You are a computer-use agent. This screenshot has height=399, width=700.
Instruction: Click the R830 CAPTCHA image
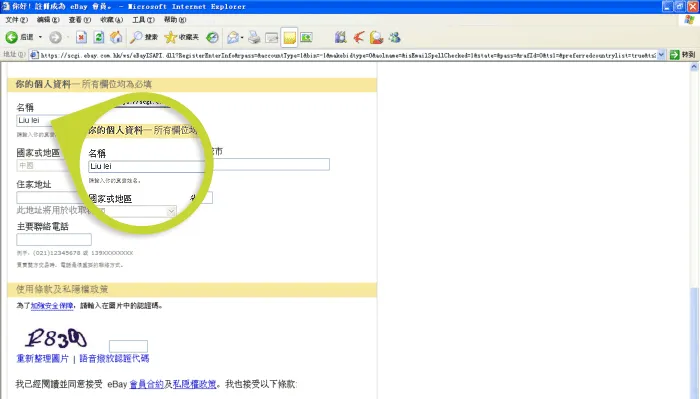(55, 338)
